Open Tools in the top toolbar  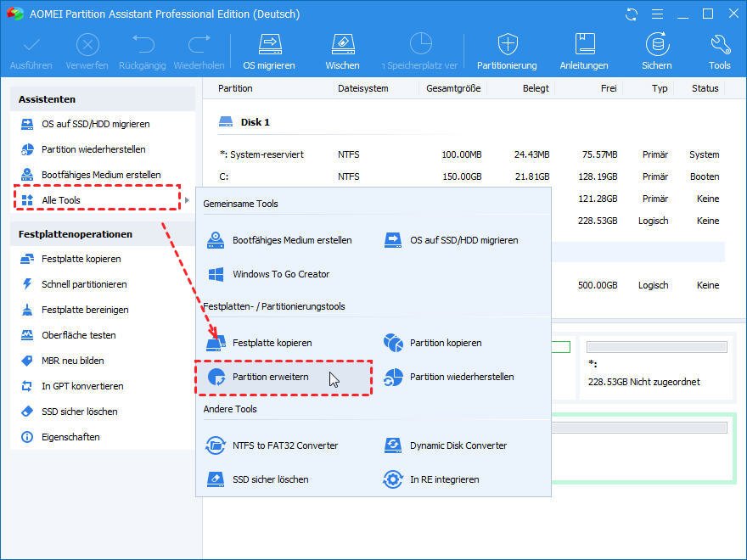coord(719,52)
